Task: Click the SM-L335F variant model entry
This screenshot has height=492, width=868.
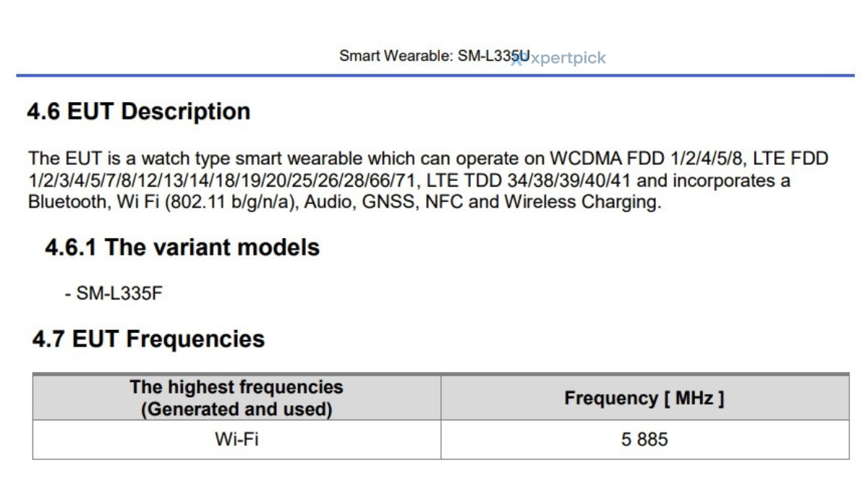Action: [x=119, y=294]
